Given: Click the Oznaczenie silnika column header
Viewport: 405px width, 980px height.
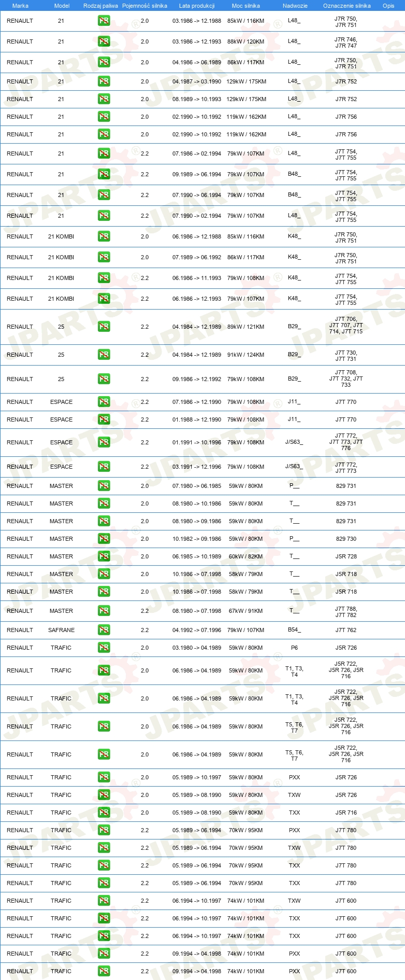Looking at the screenshot, I should point(347,6).
